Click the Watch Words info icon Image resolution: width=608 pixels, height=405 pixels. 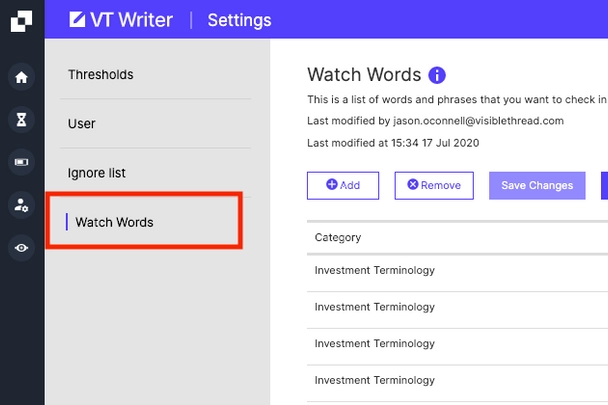pyautogui.click(x=437, y=75)
